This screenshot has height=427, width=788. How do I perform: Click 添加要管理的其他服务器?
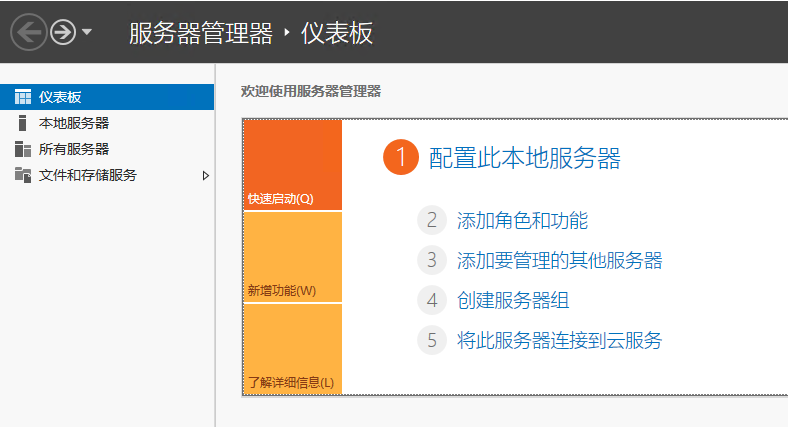(559, 261)
